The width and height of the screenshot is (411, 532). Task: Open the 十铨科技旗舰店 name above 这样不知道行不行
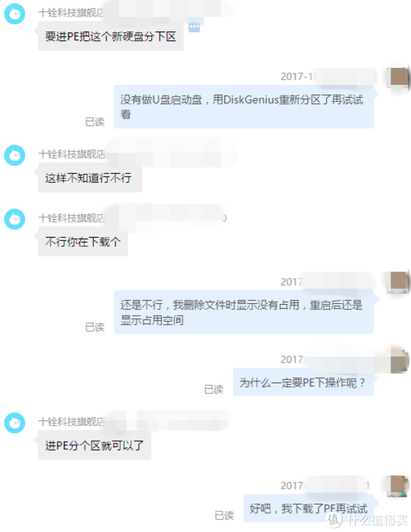pos(72,154)
